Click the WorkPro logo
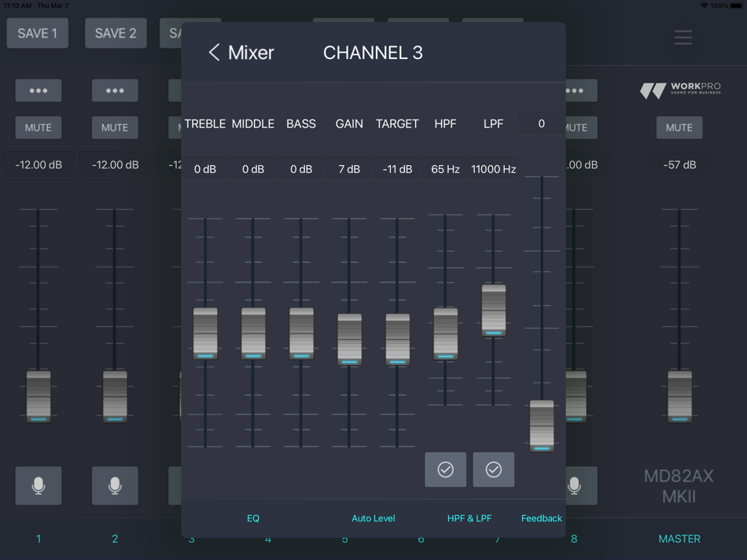This screenshot has height=560, width=747. (680, 90)
